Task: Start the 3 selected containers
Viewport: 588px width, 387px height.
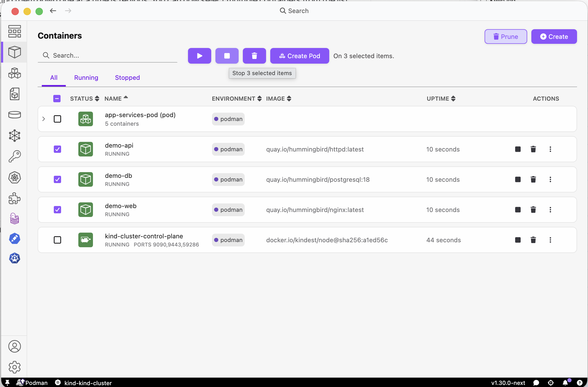Action: click(199, 56)
